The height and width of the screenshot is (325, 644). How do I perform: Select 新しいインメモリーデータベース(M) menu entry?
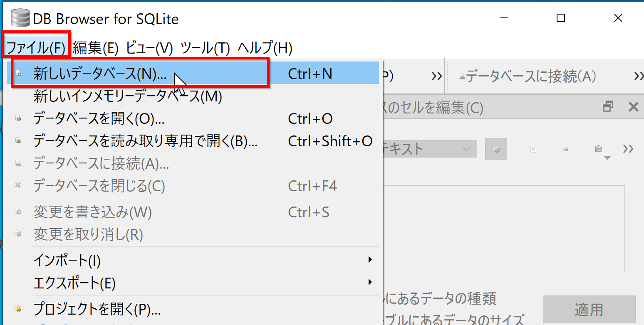[x=193, y=96]
